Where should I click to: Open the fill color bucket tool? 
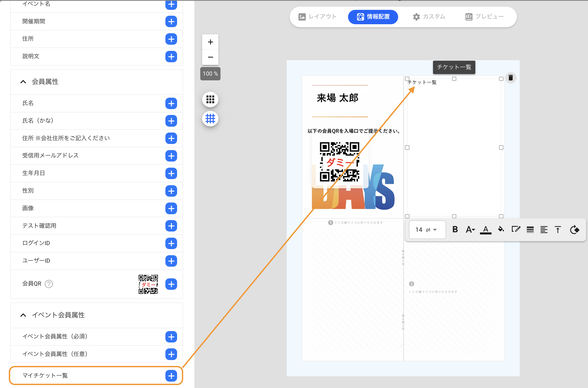[x=501, y=229]
